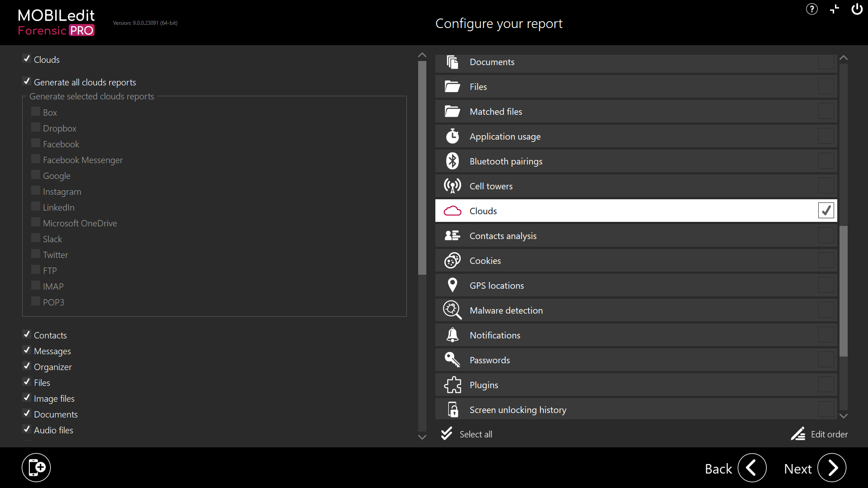Enable the Passwords report checkbox
The height and width of the screenshot is (488, 868).
pyautogui.click(x=826, y=360)
